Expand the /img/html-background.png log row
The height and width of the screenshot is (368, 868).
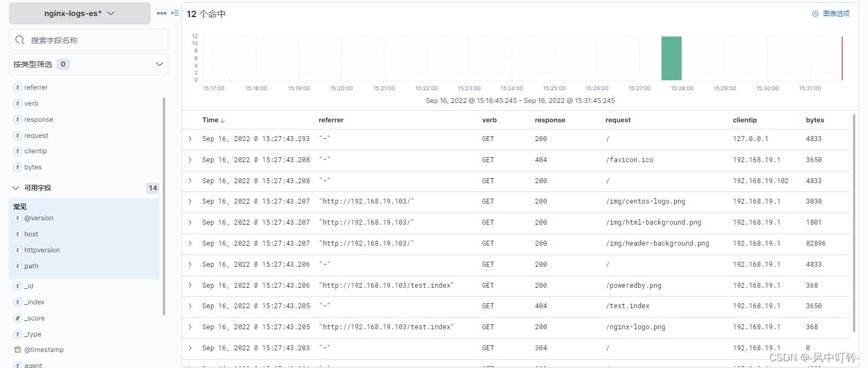coord(190,222)
